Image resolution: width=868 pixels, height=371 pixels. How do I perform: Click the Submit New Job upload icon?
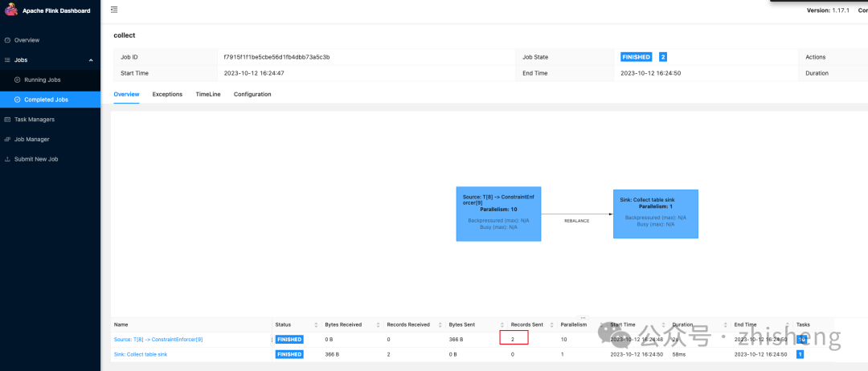click(x=7, y=159)
